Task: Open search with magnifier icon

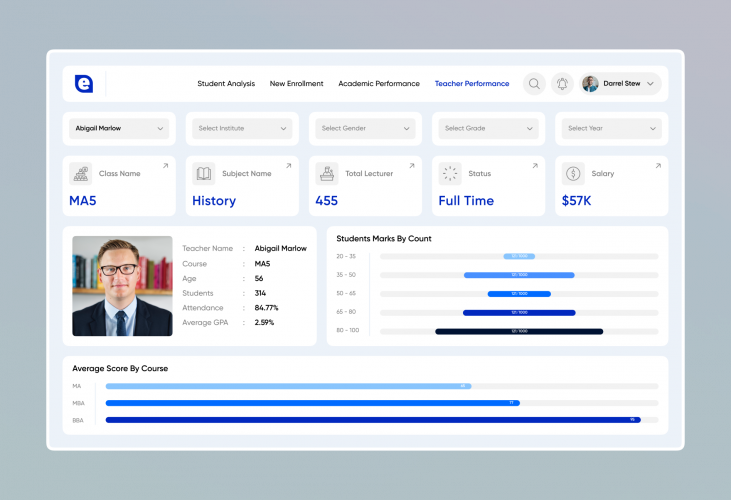Action: (534, 84)
